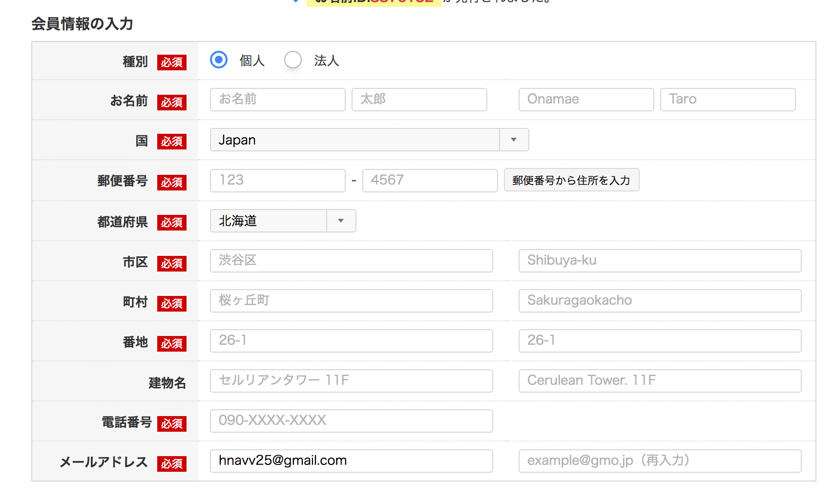Click the 4567 postal code field
Screen dimensions: 834x504
430,181
